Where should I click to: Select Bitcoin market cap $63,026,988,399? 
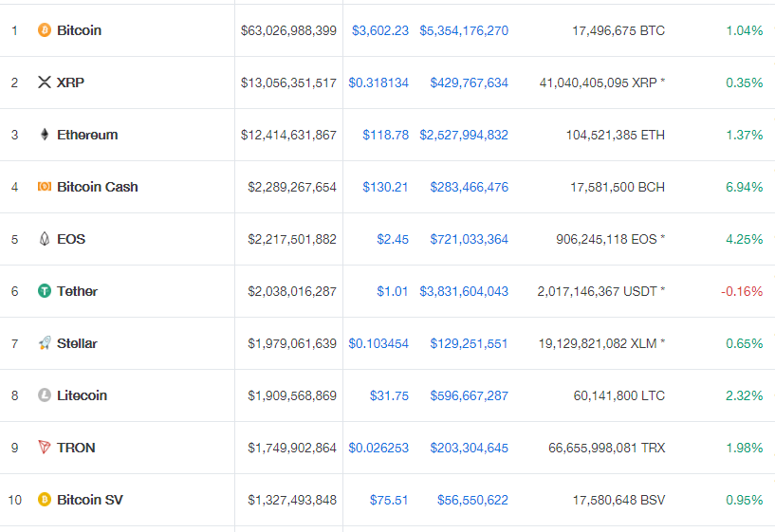288,30
